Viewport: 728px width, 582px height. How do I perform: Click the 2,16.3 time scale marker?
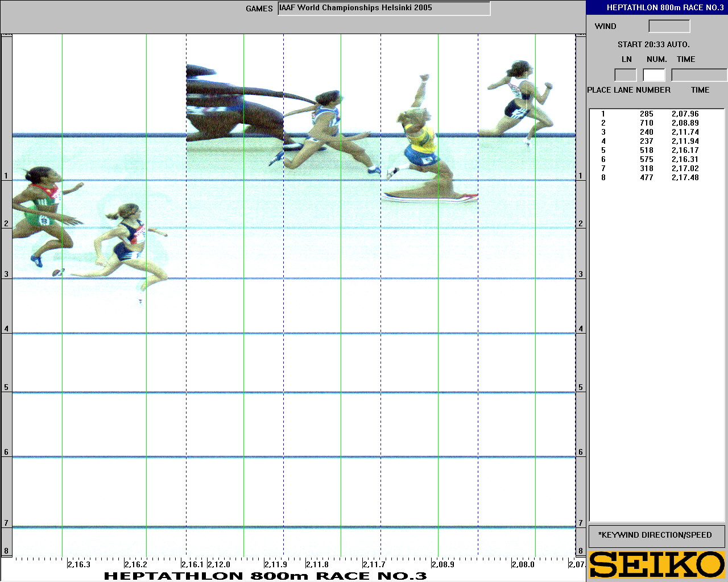(x=79, y=564)
